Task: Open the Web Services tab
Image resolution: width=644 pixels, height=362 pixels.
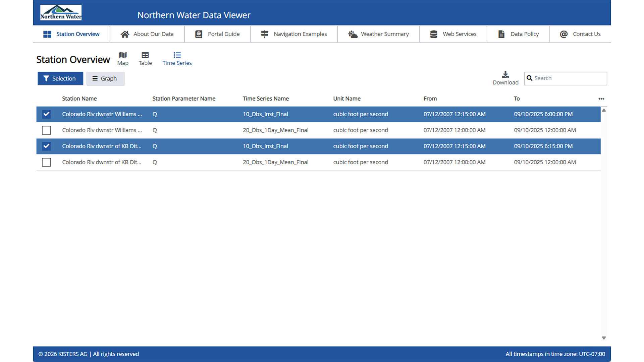Action: coord(453,34)
